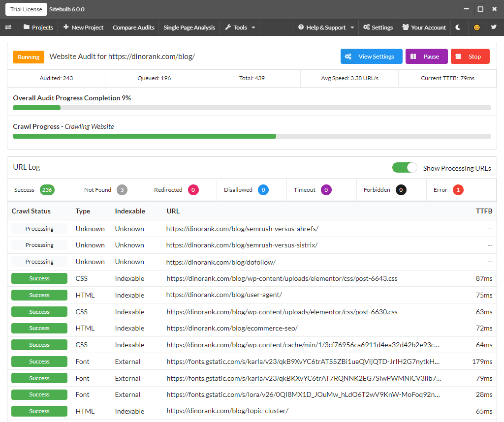Click the orange Running status badge
504x422 pixels.
[29, 57]
